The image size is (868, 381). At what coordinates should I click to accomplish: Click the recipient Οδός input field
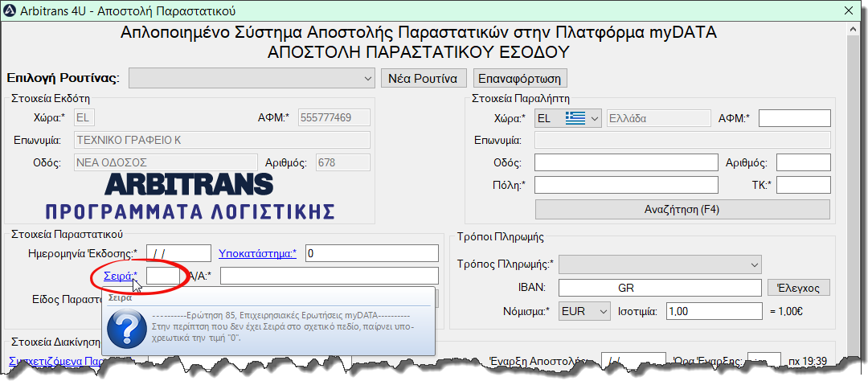coord(626,163)
